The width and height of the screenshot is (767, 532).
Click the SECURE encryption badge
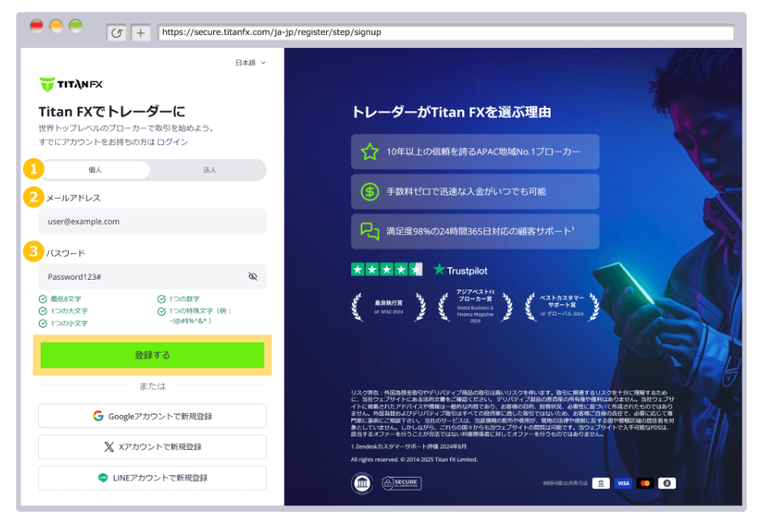401,483
